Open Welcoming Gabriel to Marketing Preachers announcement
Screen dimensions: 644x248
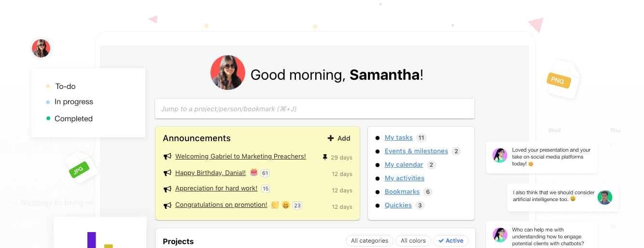coord(240,157)
